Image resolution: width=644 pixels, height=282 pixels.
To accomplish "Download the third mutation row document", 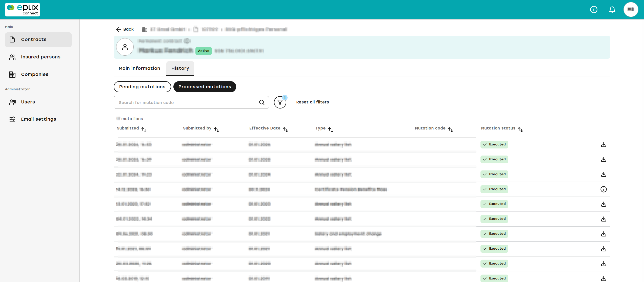I will (603, 175).
